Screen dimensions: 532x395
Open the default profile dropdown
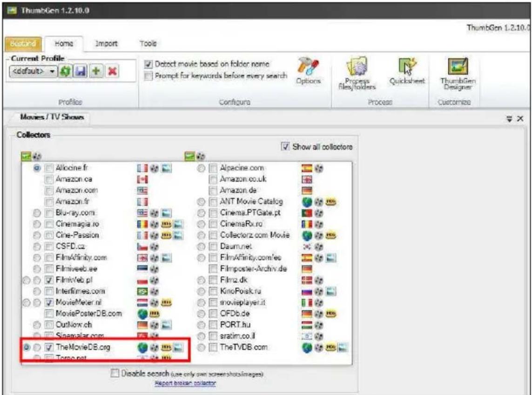pyautogui.click(x=33, y=71)
